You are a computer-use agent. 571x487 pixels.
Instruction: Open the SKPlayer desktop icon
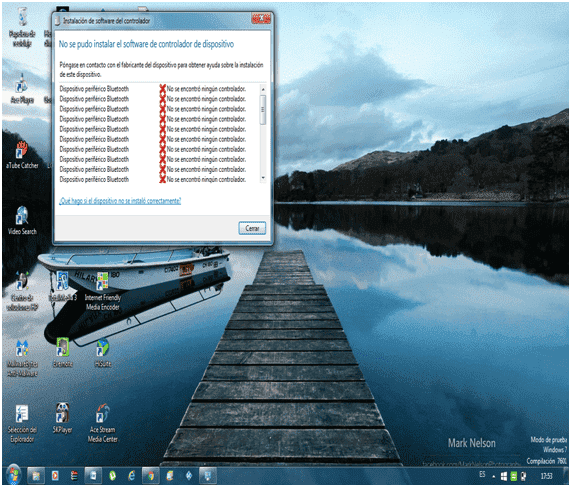[x=62, y=418]
